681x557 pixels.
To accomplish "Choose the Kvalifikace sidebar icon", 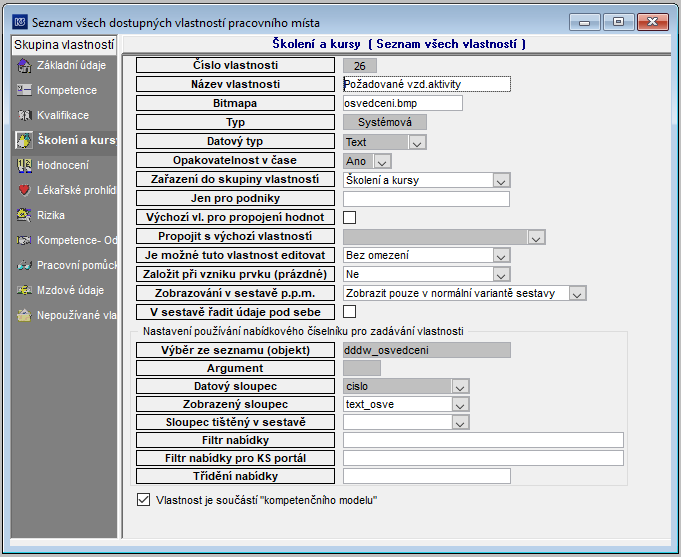I will (x=24, y=115).
